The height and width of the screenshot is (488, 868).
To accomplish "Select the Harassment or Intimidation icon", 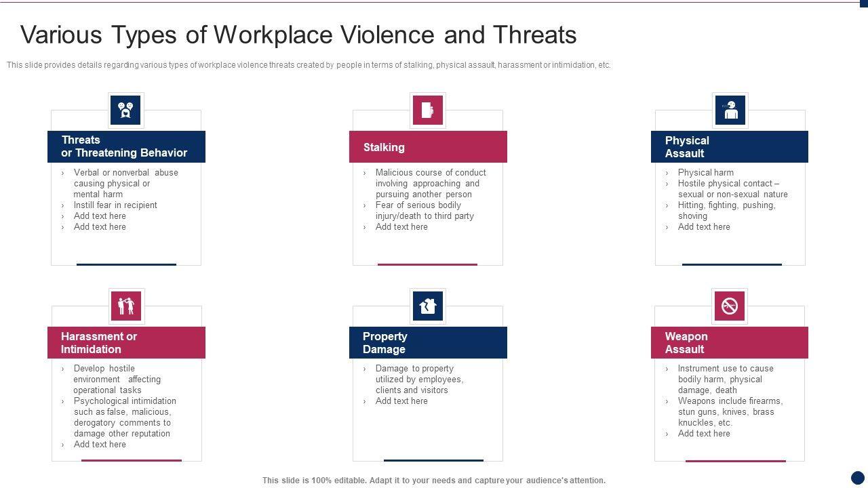I will pos(126,306).
